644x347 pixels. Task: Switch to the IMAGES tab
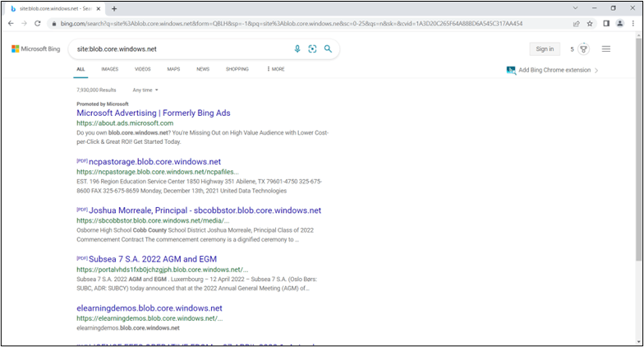pos(109,69)
